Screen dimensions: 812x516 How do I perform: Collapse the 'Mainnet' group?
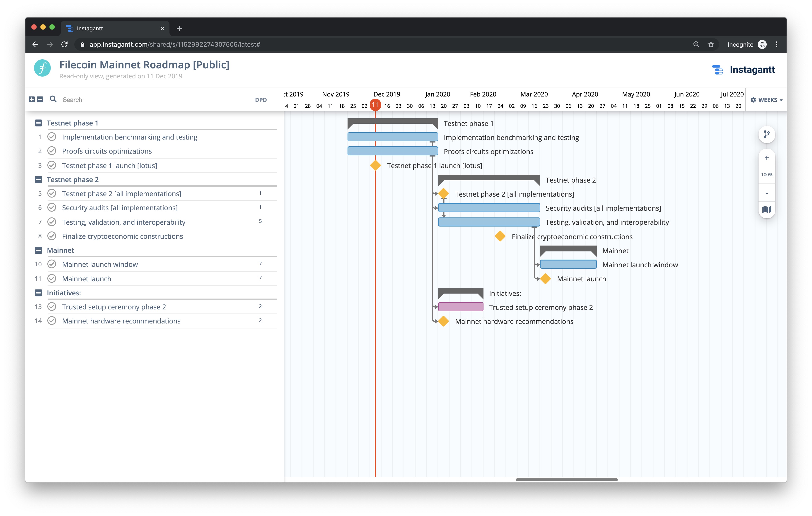tap(38, 250)
